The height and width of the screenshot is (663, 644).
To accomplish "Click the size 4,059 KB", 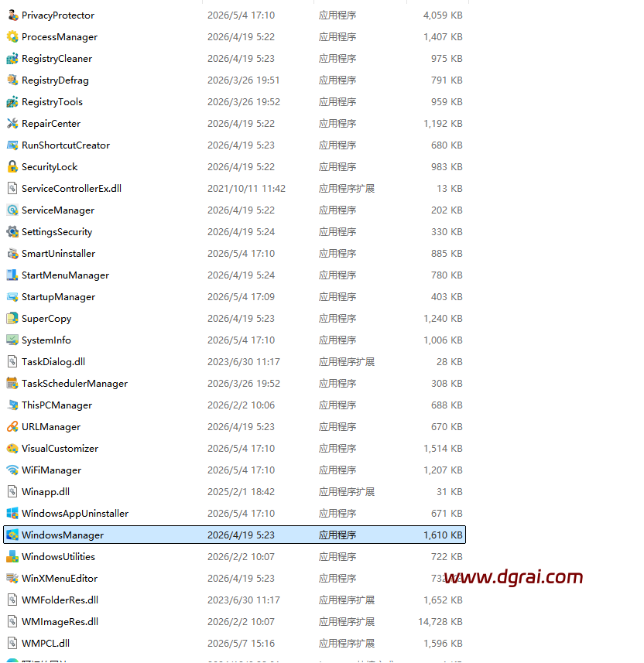I will [x=443, y=15].
